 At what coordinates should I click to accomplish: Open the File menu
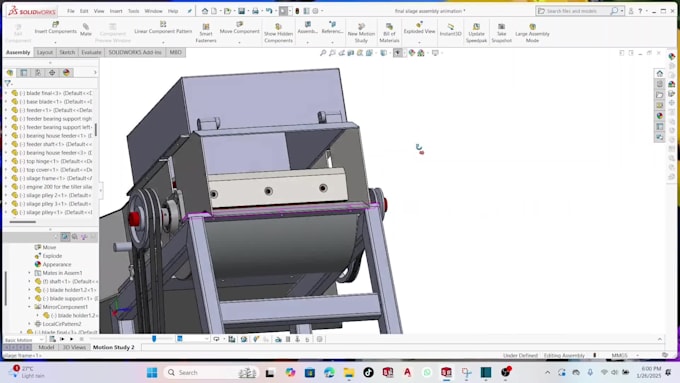71,11
